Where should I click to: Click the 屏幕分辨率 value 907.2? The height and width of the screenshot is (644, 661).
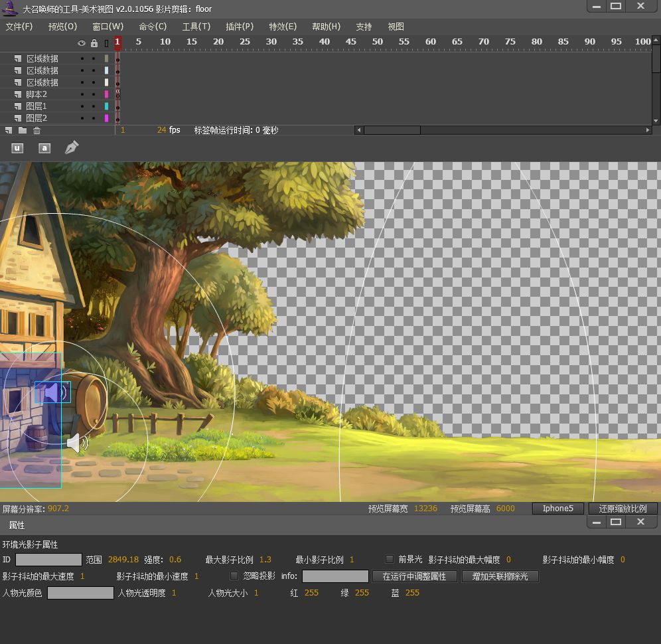tap(58, 508)
